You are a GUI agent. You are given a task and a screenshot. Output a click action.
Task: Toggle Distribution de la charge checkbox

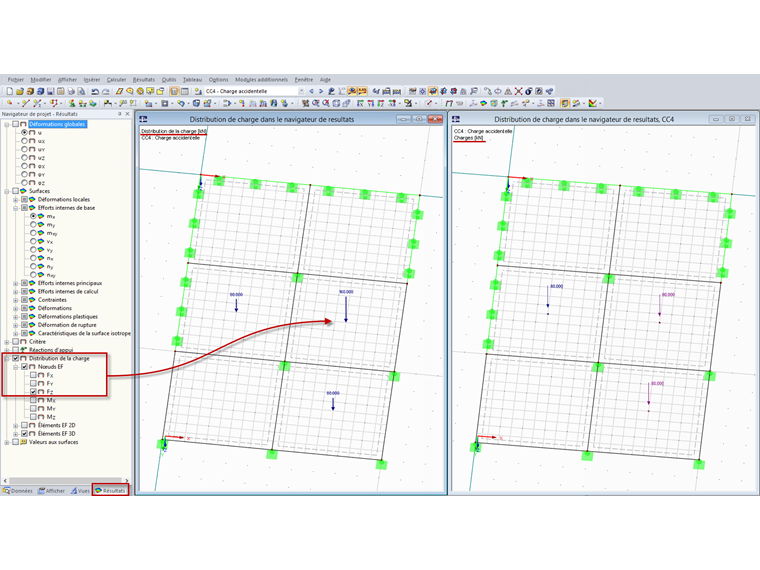pos(16,358)
